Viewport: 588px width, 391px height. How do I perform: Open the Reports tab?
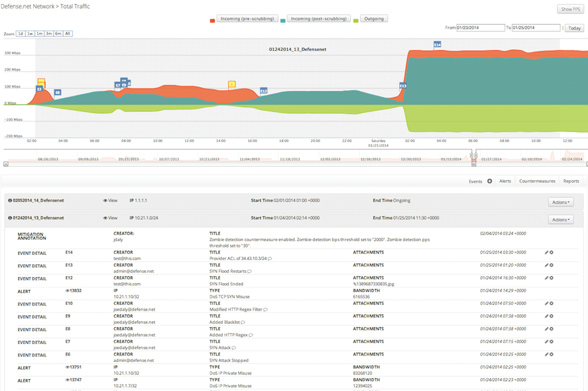point(571,181)
